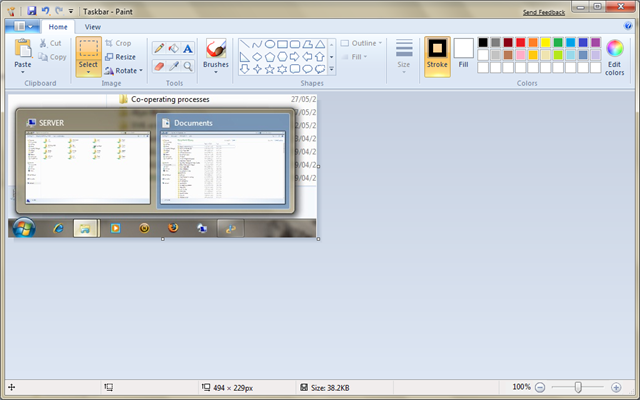Click the Resize button
Viewport: 640px width, 400px height.
(x=120, y=57)
